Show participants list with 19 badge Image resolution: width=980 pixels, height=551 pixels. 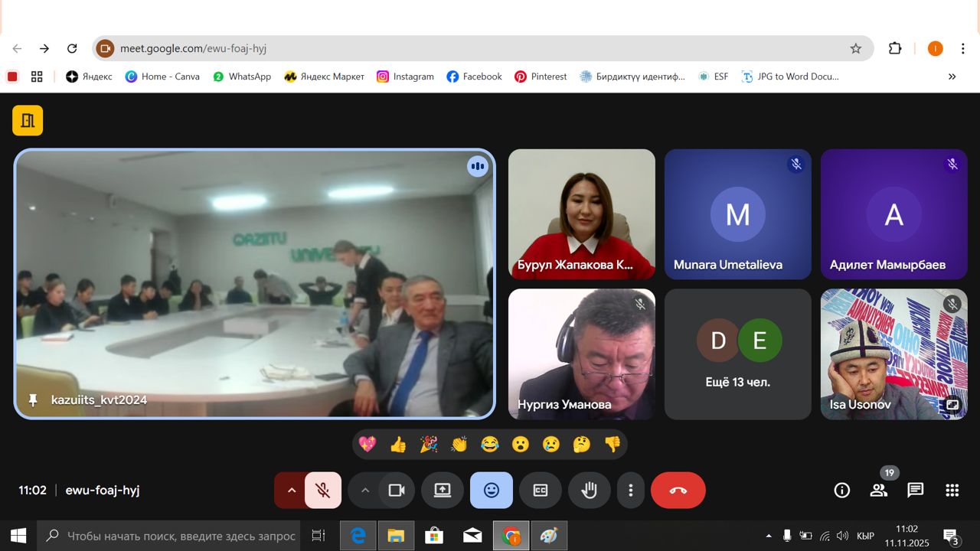click(878, 491)
